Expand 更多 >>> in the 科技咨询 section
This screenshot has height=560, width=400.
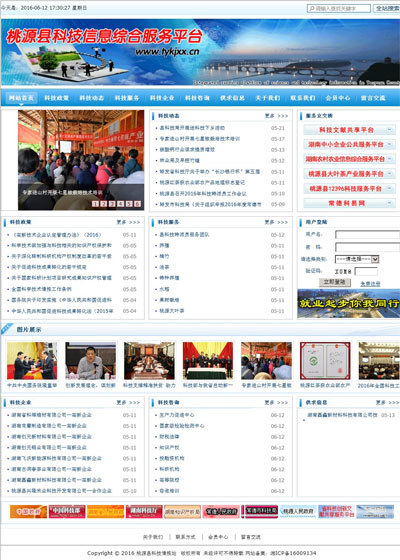click(x=276, y=402)
